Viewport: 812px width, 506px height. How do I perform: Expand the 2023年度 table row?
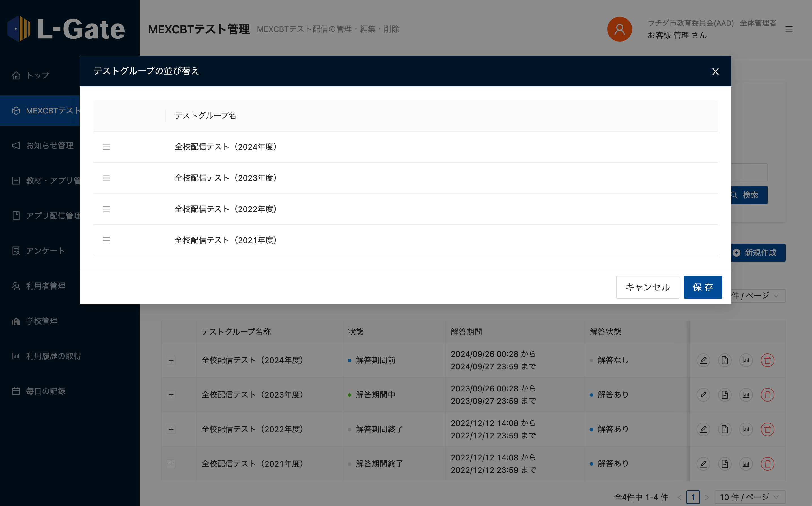click(171, 395)
